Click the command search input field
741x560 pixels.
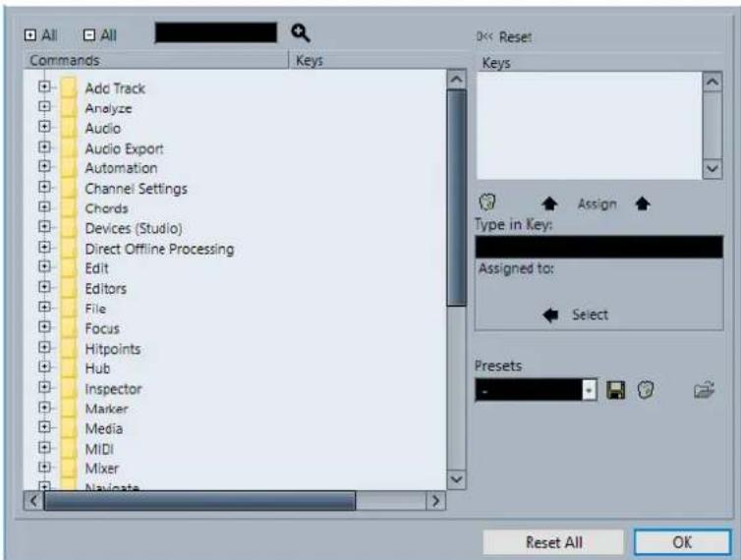pyautogui.click(x=216, y=32)
